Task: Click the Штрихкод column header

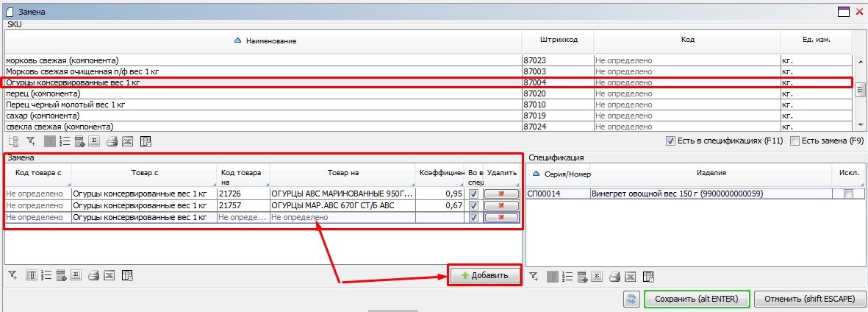Action: [x=557, y=40]
